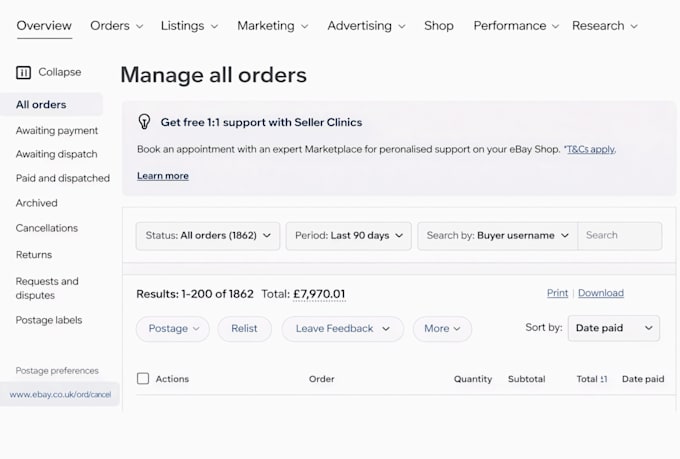Click the Manage all orders heading
Viewport: 680px width, 459px height.
click(213, 75)
